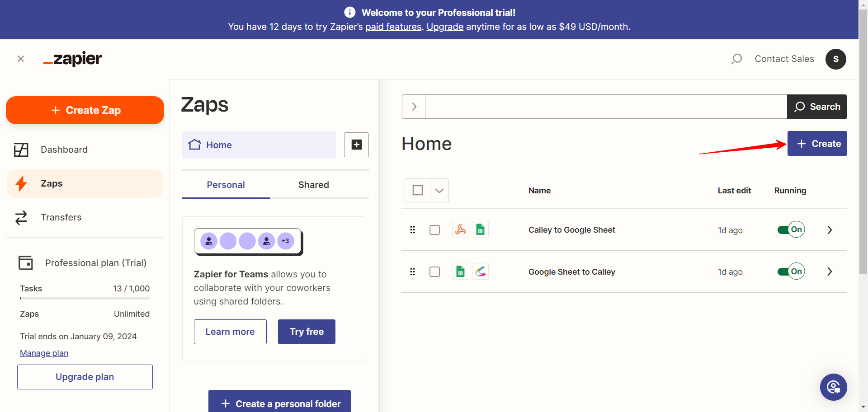
Task: Expand Calley to Google Sheet row chevron
Action: click(830, 230)
